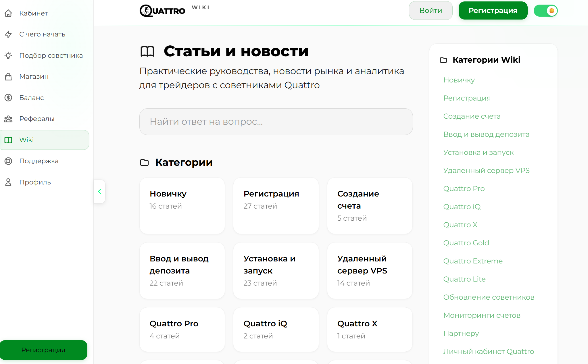The image size is (588, 364).
Task: Select the Wiki sidebar item
Action: pyautogui.click(x=45, y=140)
